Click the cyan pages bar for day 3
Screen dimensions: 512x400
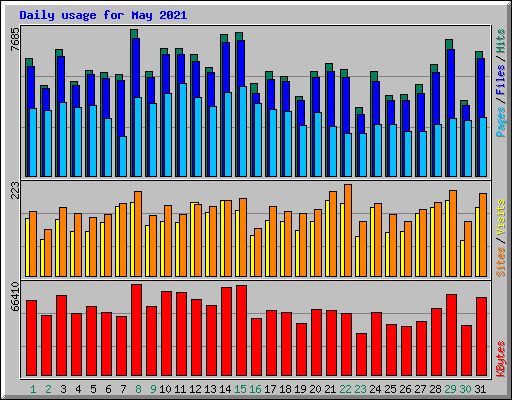point(63,139)
